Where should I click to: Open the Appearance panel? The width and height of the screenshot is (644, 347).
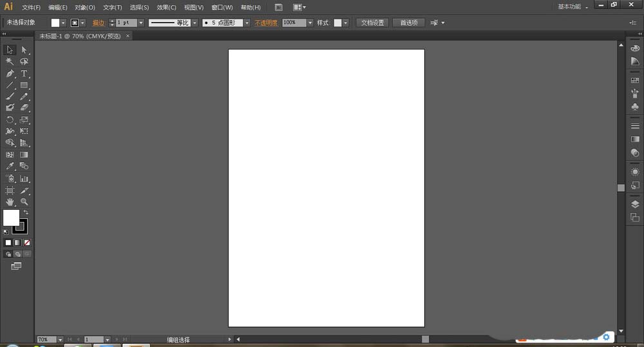[x=635, y=172]
